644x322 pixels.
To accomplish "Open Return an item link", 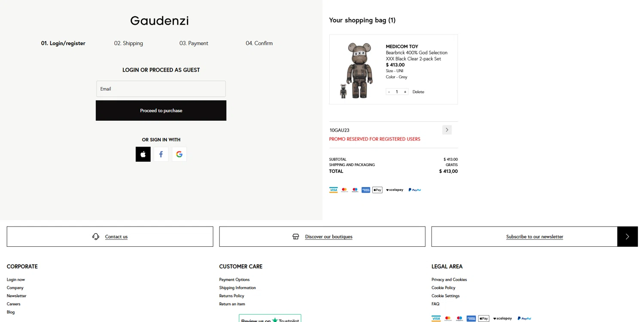I will click(x=232, y=304).
